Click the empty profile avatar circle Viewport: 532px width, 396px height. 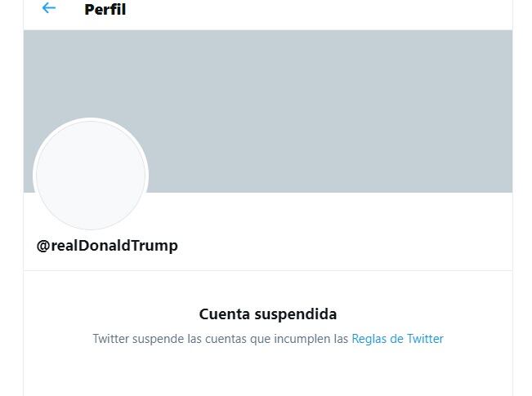click(x=91, y=175)
